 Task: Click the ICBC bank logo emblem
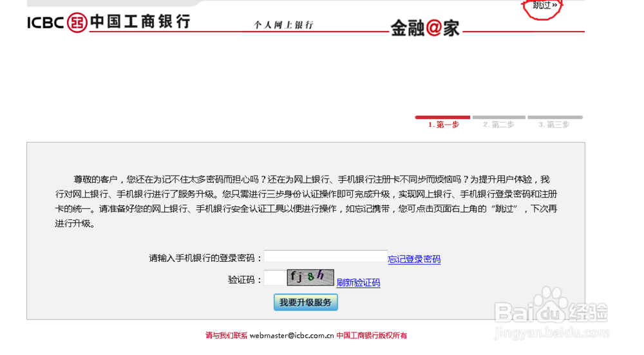pyautogui.click(x=77, y=22)
